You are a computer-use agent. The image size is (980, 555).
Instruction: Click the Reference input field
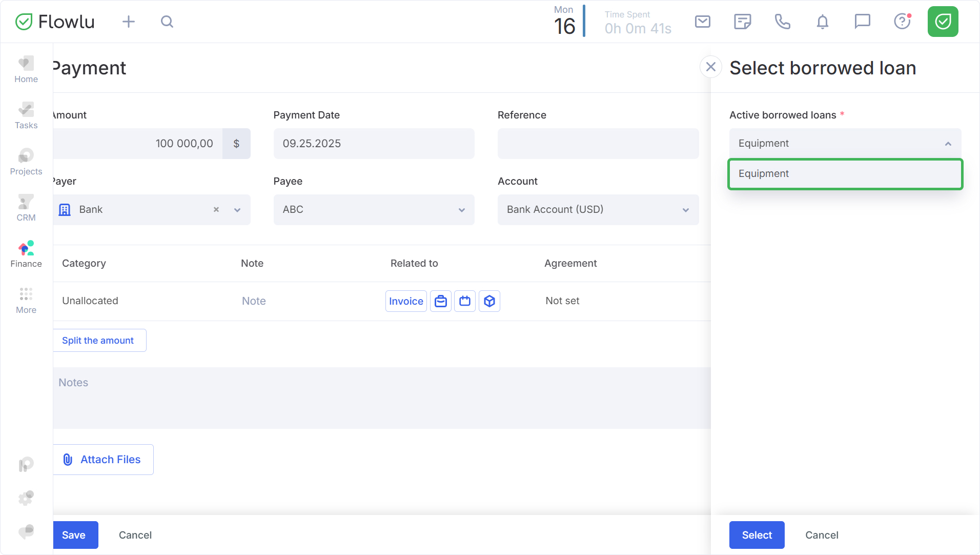pyautogui.click(x=598, y=144)
